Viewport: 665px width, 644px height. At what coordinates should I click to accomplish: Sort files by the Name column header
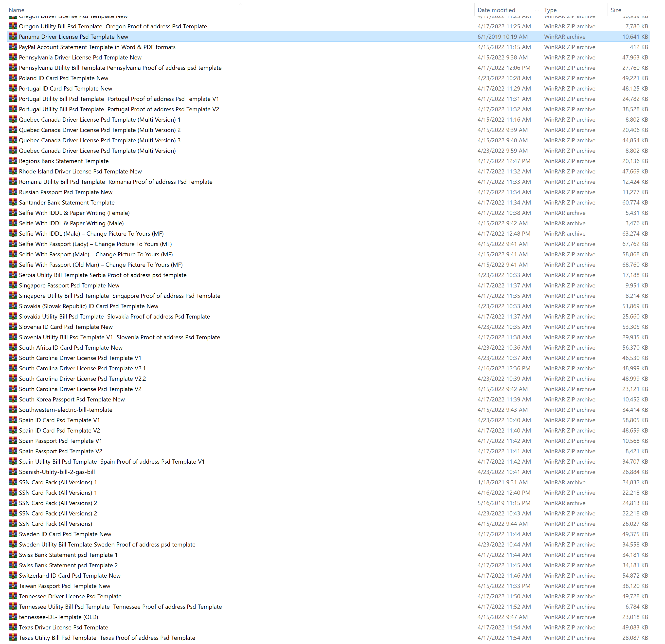pyautogui.click(x=16, y=10)
